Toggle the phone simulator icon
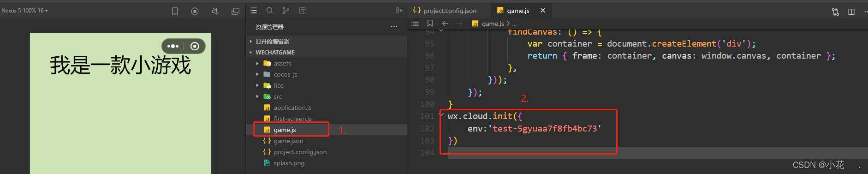The height and width of the screenshot is (174, 868). (175, 11)
